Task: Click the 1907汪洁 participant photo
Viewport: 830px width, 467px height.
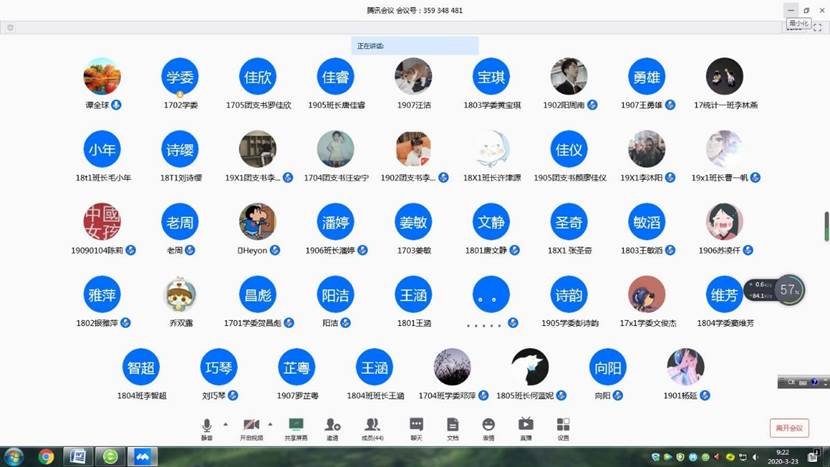Action: click(x=413, y=76)
